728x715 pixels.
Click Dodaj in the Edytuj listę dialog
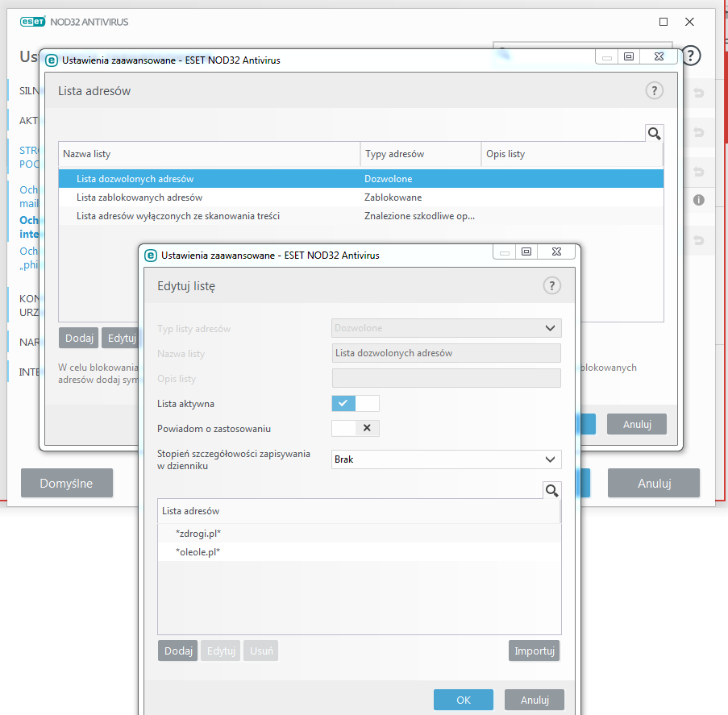point(178,651)
